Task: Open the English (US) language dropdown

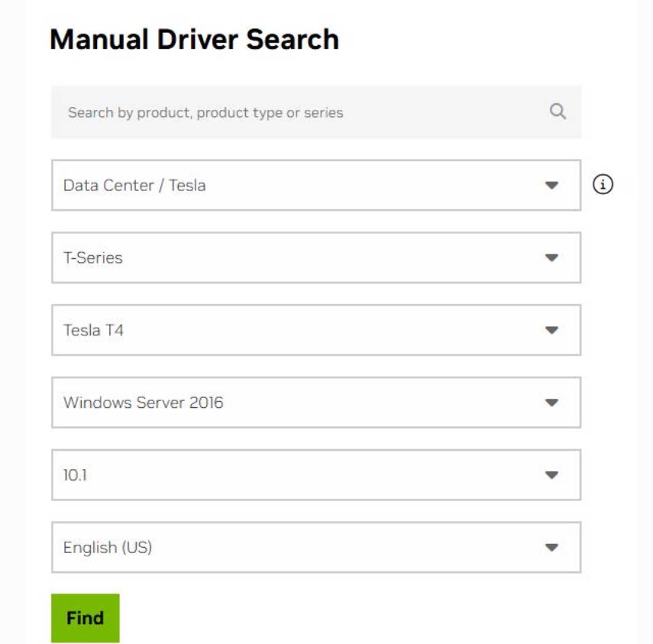Action: pos(316,548)
